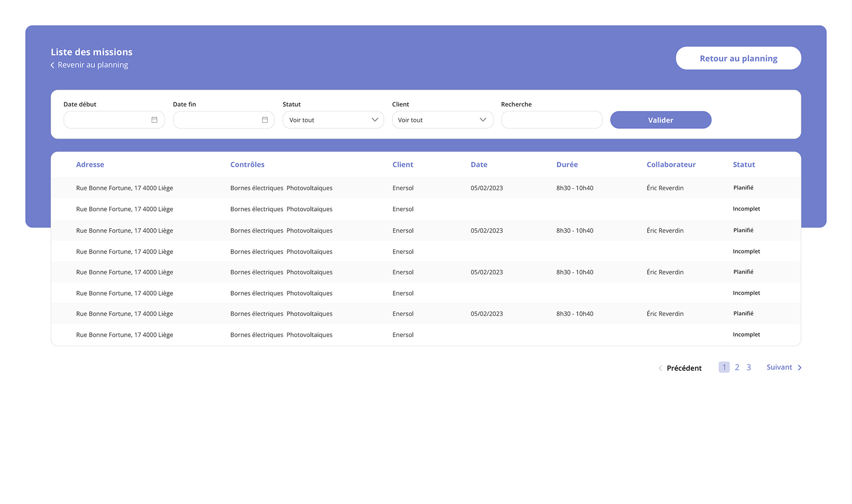Go to page 2 of results

pos(737,368)
